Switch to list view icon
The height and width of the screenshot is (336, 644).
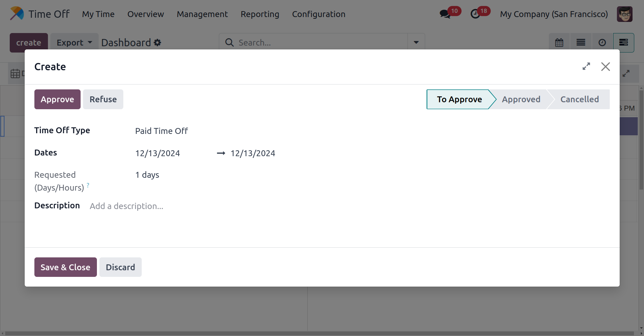coord(580,43)
